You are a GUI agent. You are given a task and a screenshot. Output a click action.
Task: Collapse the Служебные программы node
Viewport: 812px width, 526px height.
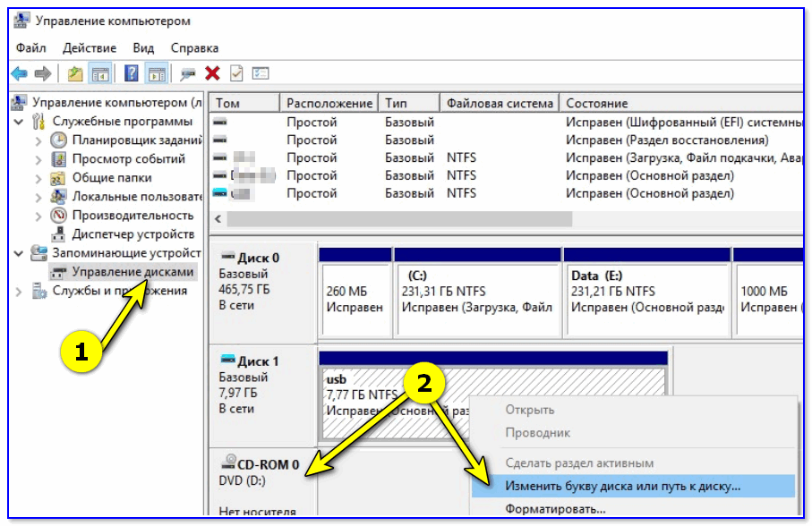(x=20, y=122)
